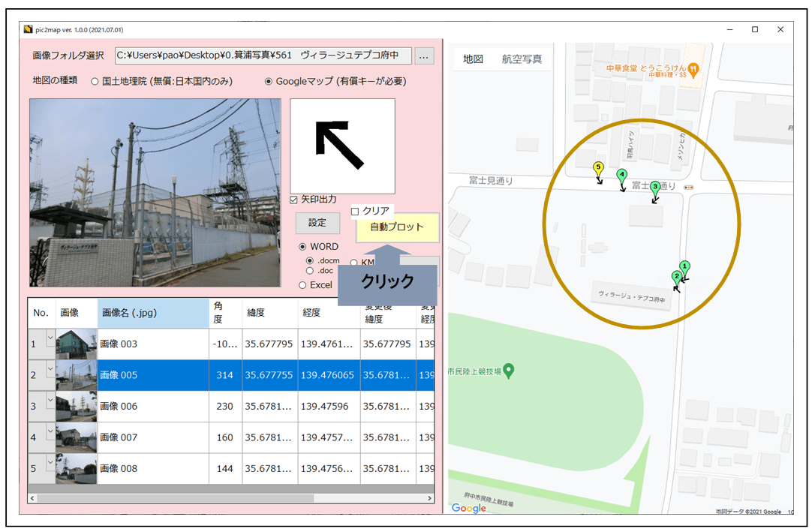Click the 自動プロット button

(397, 227)
